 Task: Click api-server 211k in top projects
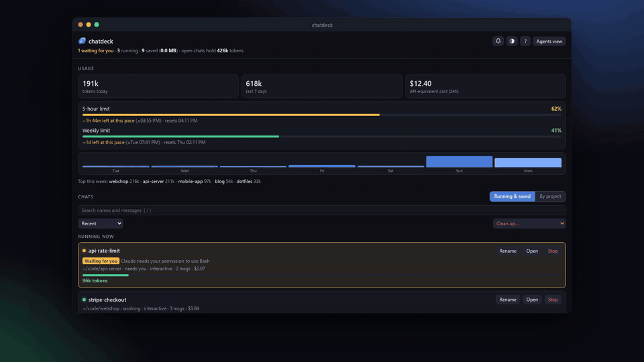point(158,182)
